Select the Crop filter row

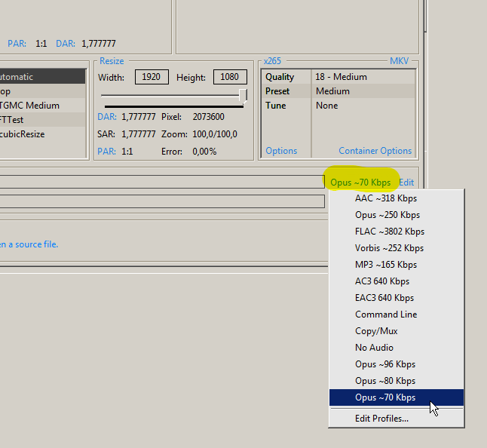[42, 91]
